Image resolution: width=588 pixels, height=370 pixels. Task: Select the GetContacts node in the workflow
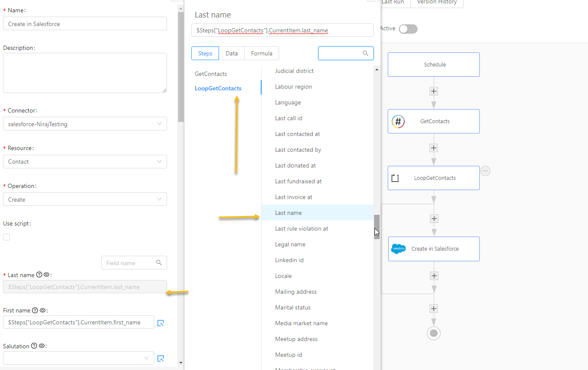coord(434,121)
